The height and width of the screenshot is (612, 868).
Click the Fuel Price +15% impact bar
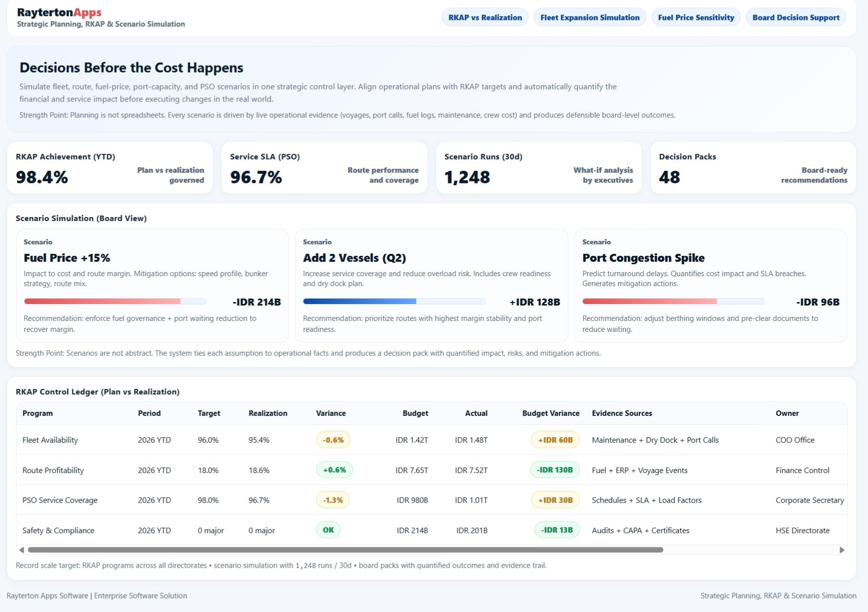tap(115, 302)
